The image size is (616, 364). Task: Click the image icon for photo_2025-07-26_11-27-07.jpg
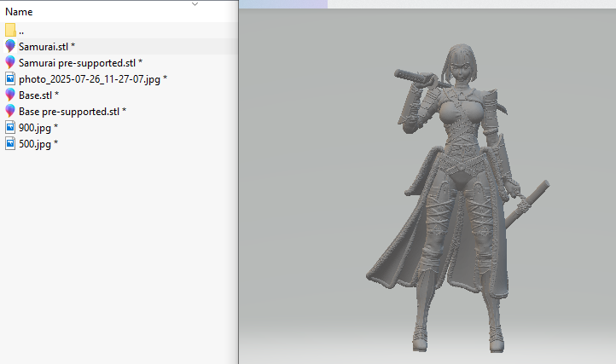click(10, 78)
